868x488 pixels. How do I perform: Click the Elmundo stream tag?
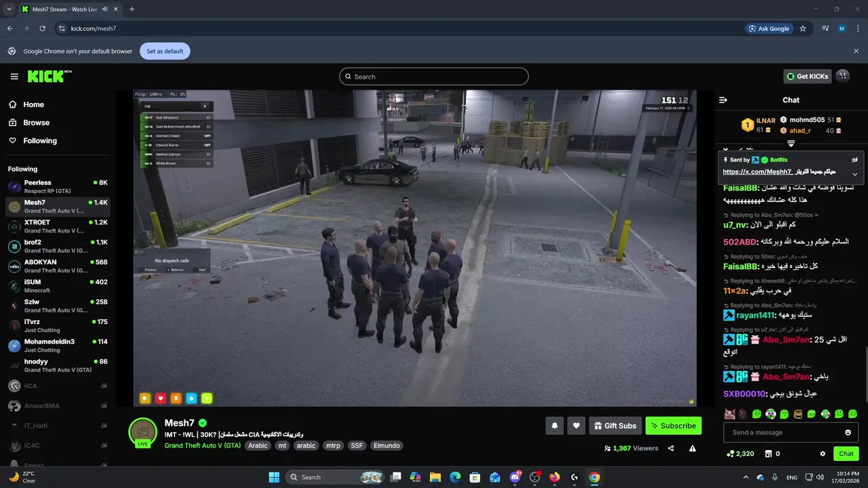point(387,445)
